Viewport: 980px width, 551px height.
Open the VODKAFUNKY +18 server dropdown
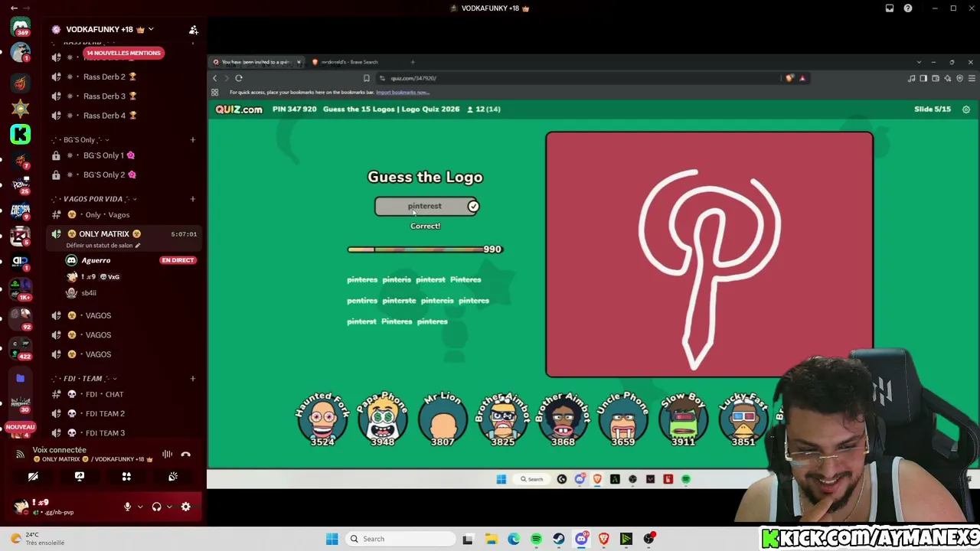click(x=151, y=29)
